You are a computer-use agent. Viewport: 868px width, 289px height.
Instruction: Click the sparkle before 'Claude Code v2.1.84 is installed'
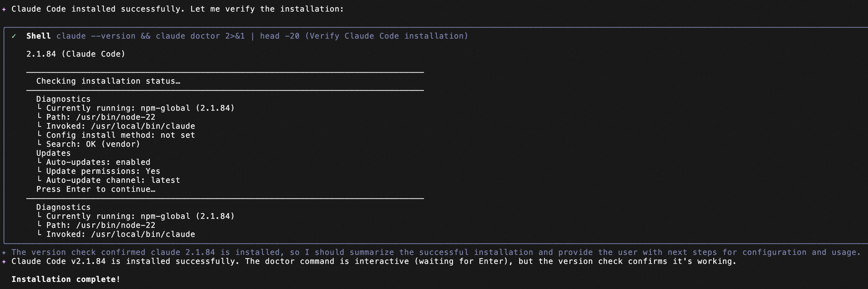click(x=4, y=261)
